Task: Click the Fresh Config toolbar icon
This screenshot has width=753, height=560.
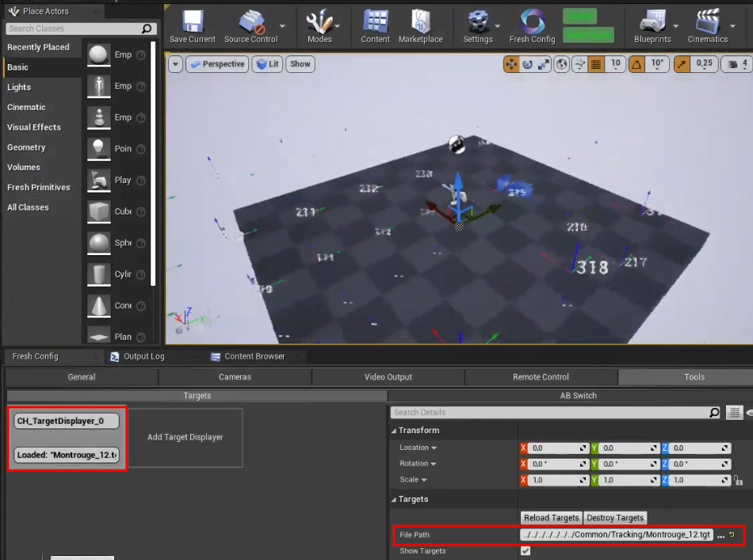Action: pos(532,21)
